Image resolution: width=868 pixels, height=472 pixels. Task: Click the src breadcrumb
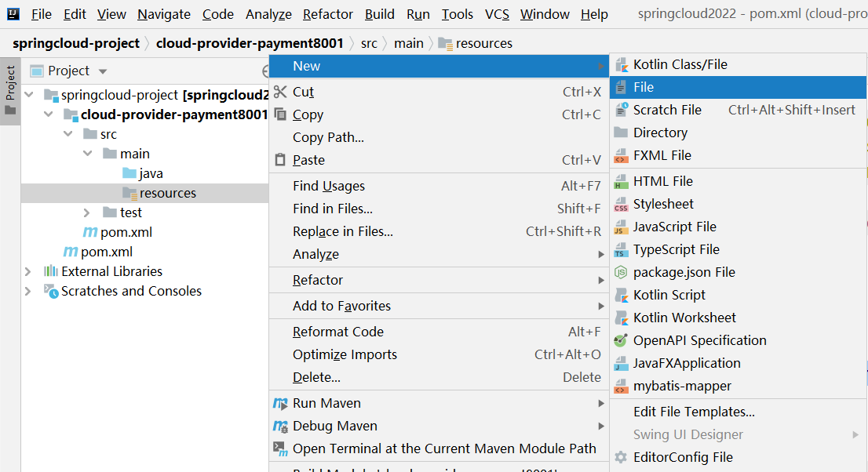(369, 43)
